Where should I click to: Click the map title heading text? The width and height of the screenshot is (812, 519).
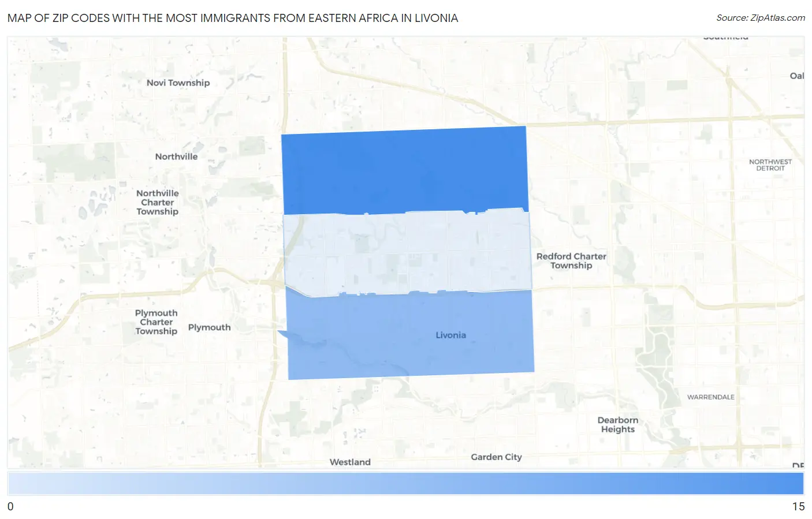pos(233,18)
